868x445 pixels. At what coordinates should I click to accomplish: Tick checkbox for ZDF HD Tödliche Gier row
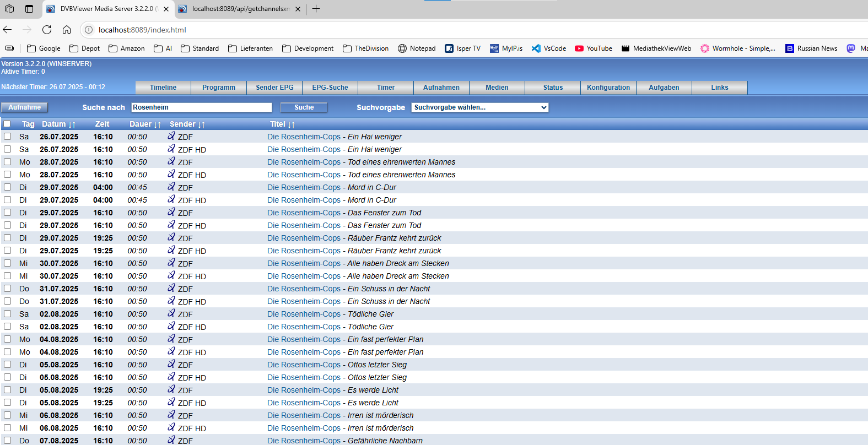tap(7, 327)
